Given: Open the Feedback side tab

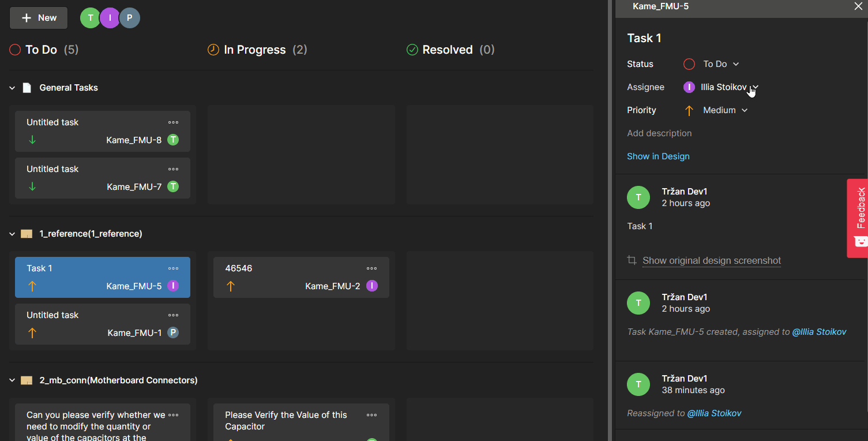Looking at the screenshot, I should (x=859, y=218).
